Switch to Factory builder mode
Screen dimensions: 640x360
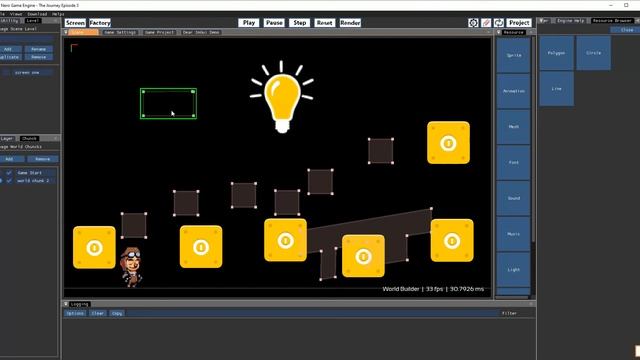tap(100, 23)
